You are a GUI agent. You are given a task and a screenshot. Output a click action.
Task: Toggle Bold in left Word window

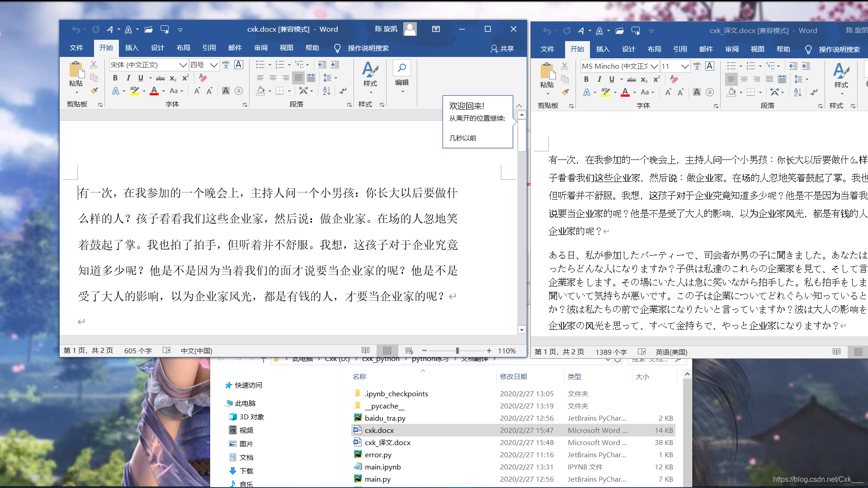pyautogui.click(x=115, y=78)
